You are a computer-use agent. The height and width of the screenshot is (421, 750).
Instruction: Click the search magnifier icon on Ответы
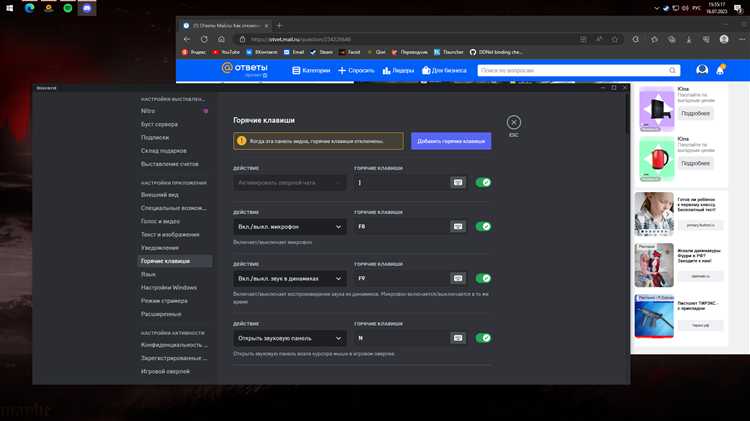[673, 70]
